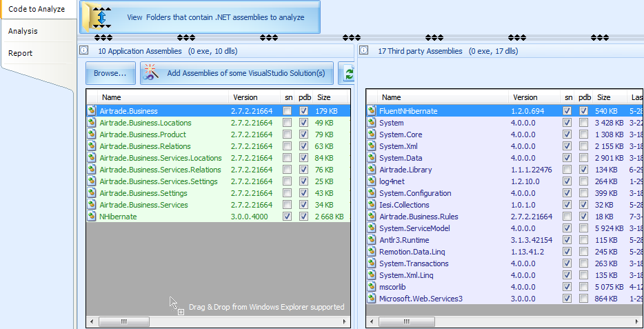Sort application assemblies by Name column
644x329 pixels.
(x=163, y=97)
